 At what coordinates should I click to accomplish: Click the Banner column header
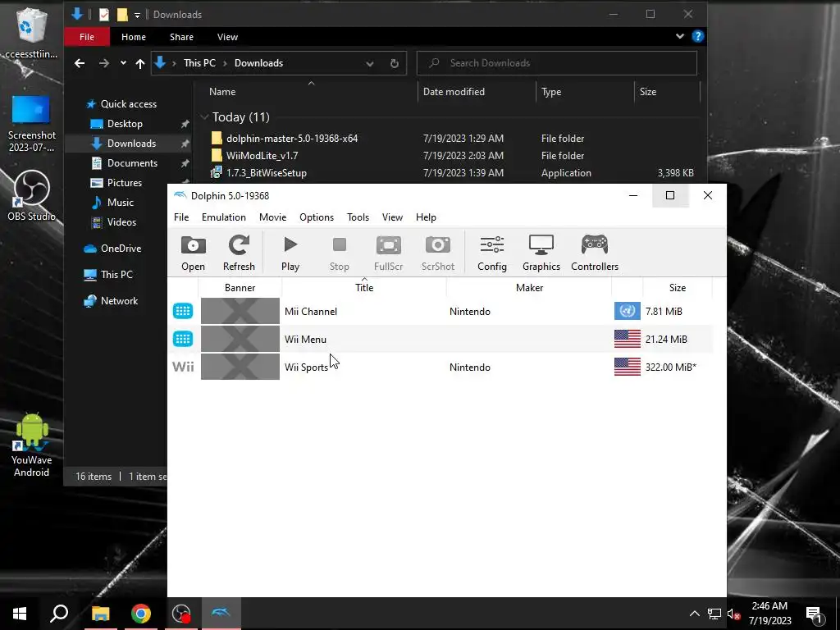click(x=240, y=288)
